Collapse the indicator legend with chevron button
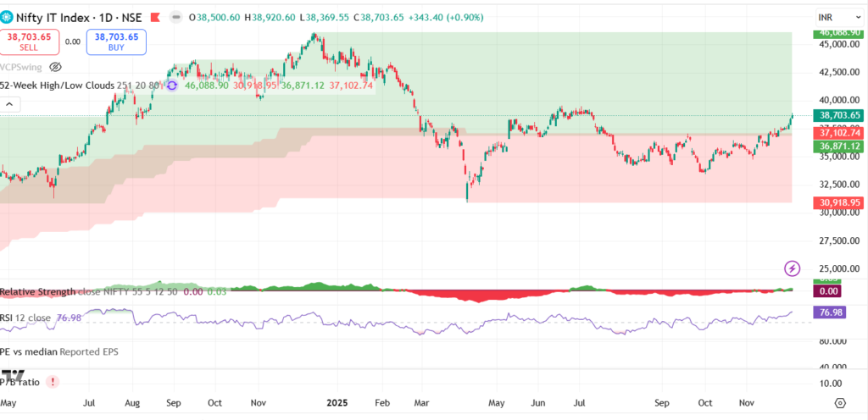This screenshot has height=420, width=868. tap(10, 104)
